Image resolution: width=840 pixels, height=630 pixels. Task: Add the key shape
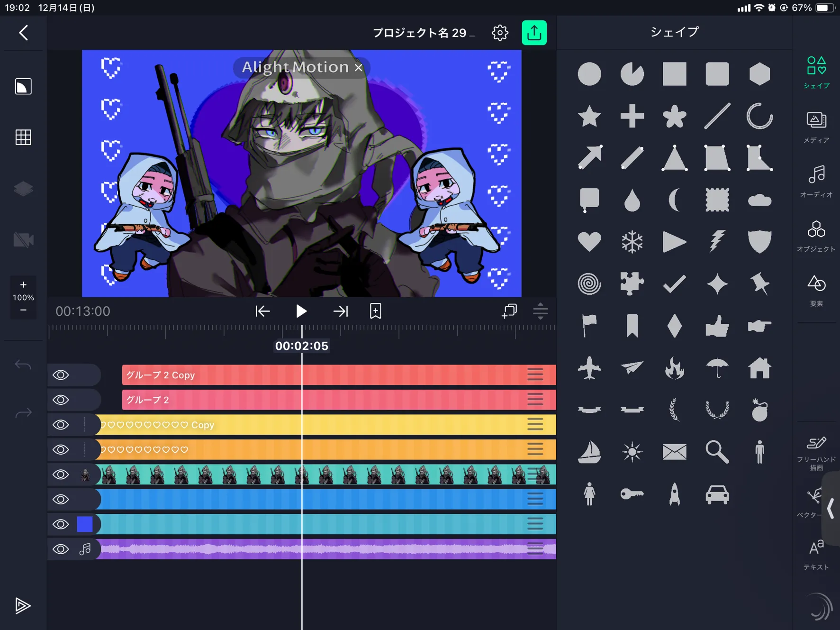(632, 494)
